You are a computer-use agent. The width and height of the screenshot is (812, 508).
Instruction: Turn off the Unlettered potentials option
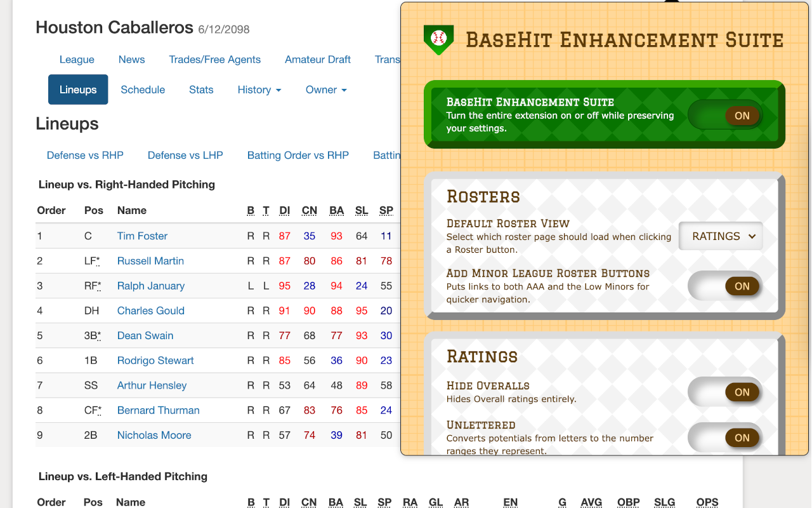725,438
